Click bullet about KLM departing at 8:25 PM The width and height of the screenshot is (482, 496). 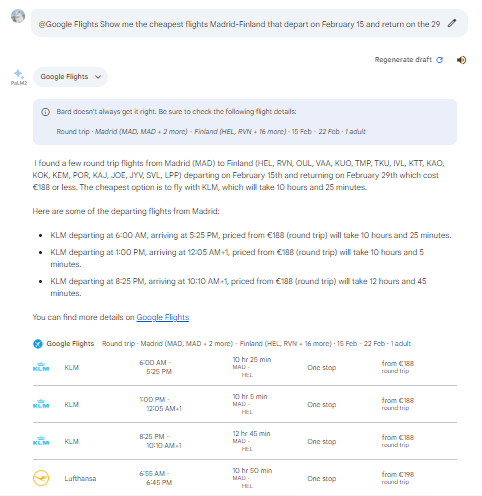(238, 287)
